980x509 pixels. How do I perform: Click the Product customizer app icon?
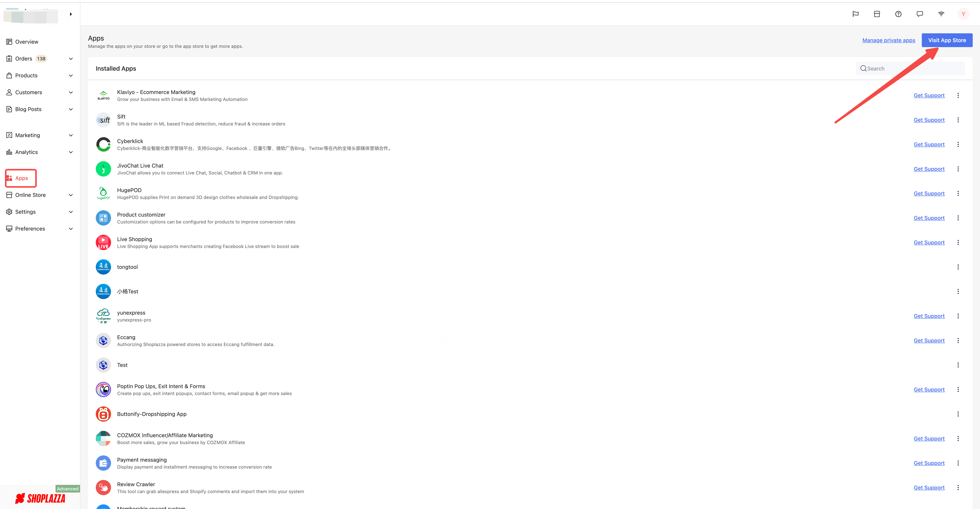103,218
